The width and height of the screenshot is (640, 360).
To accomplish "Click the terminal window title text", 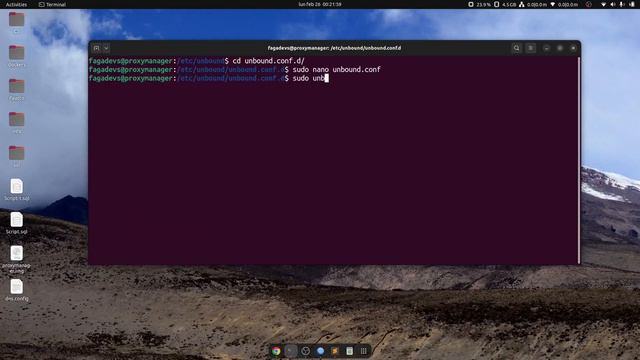I will 334,48.
